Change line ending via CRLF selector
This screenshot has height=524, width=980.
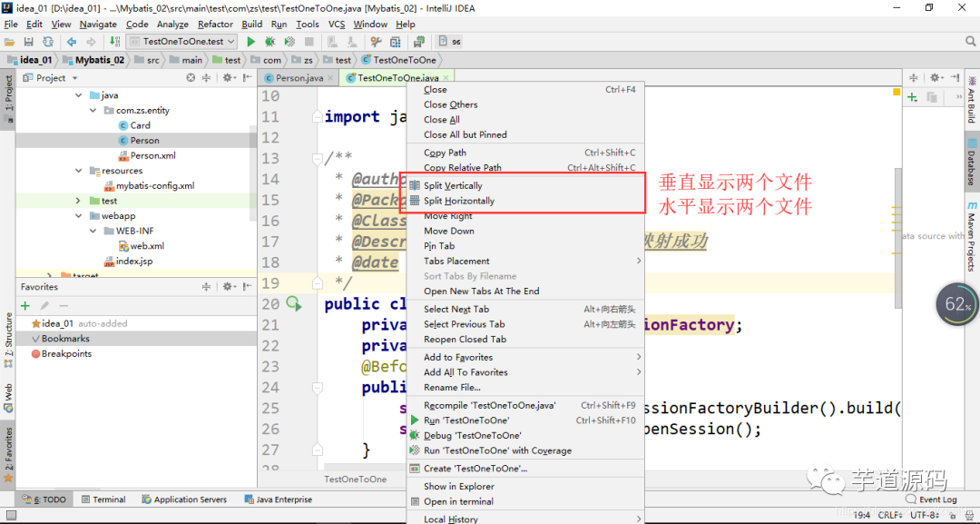(890, 514)
